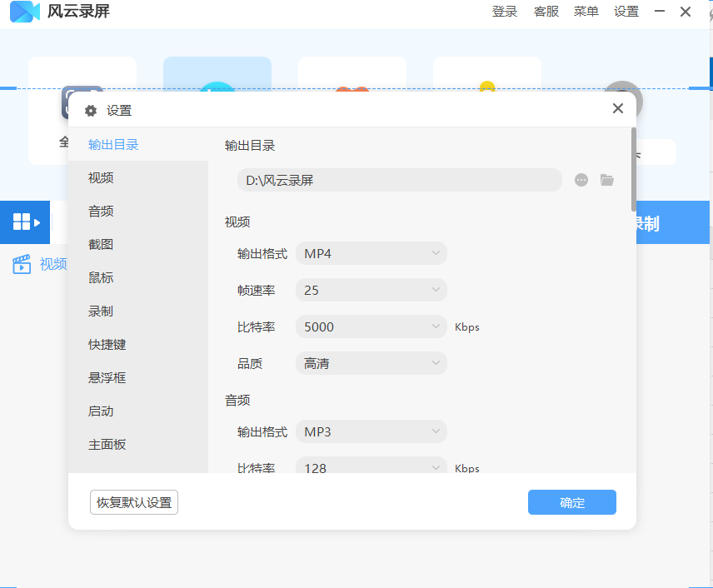713x588 pixels.
Task: Click 客服 in the title bar
Action: click(546, 12)
